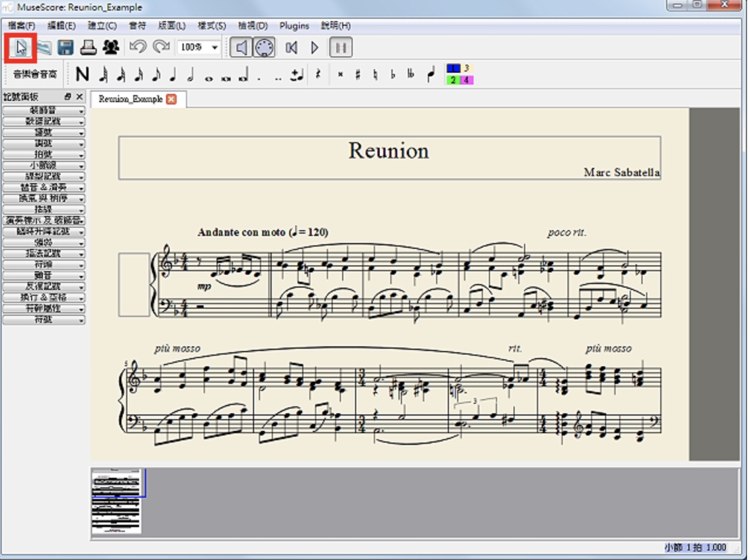Toggle the speaker sound button
The image size is (750, 560).
241,48
